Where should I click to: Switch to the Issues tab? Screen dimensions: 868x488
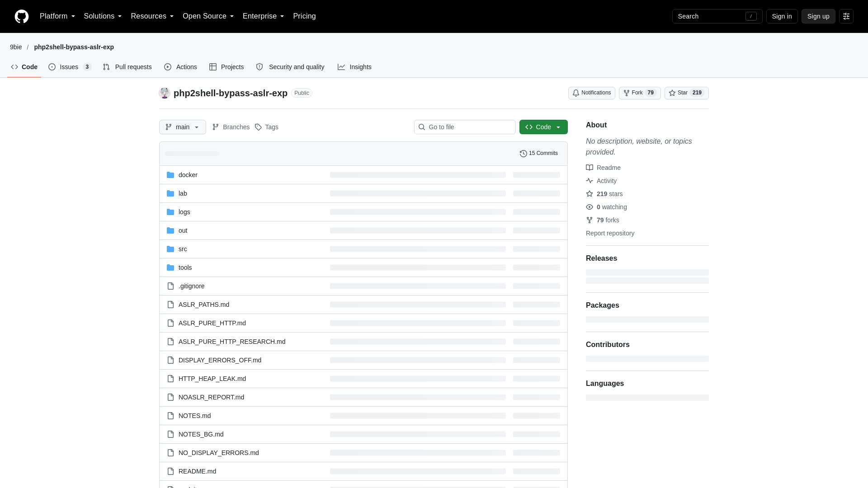pyautogui.click(x=70, y=67)
